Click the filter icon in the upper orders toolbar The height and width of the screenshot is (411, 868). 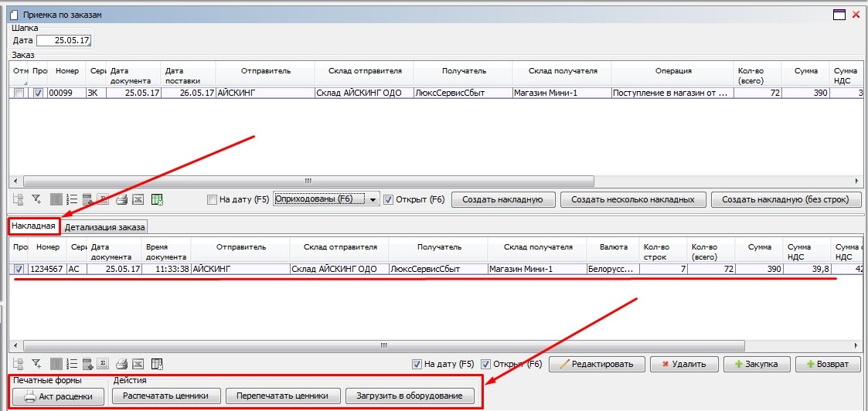pyautogui.click(x=36, y=200)
